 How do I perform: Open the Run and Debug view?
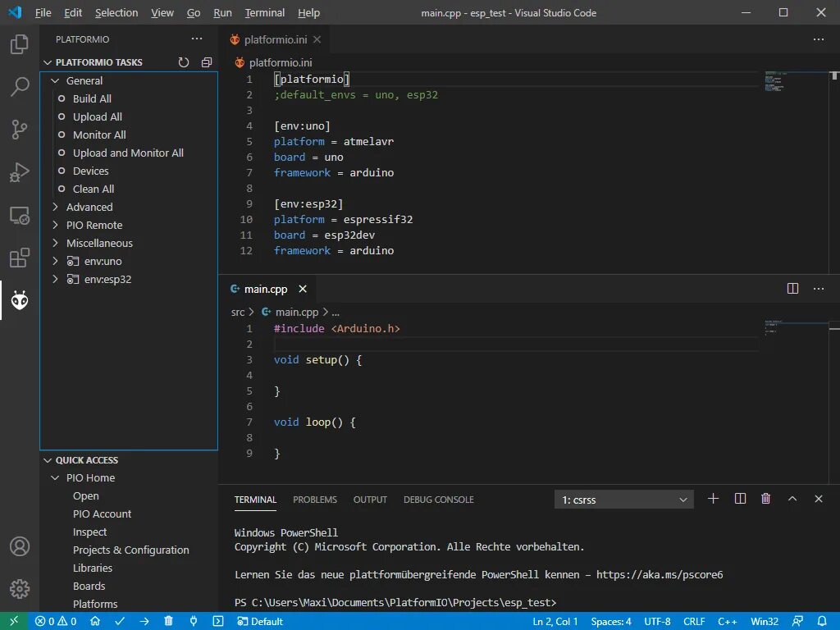pyautogui.click(x=18, y=172)
